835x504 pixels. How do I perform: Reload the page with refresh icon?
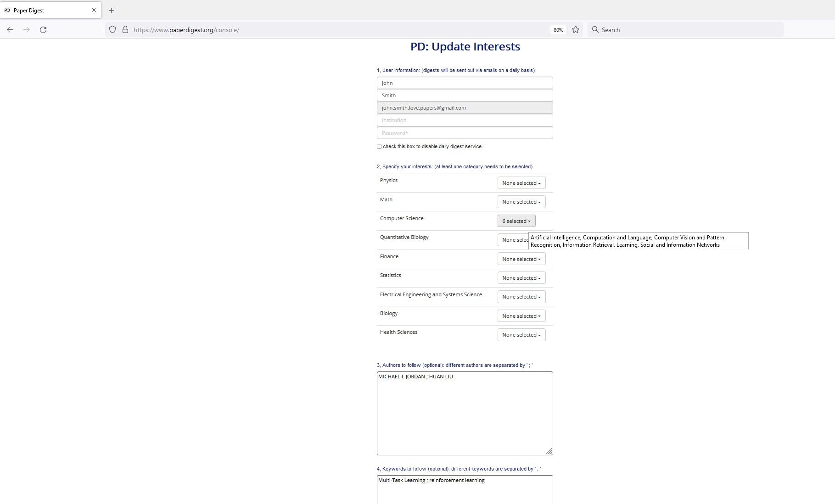tap(43, 30)
